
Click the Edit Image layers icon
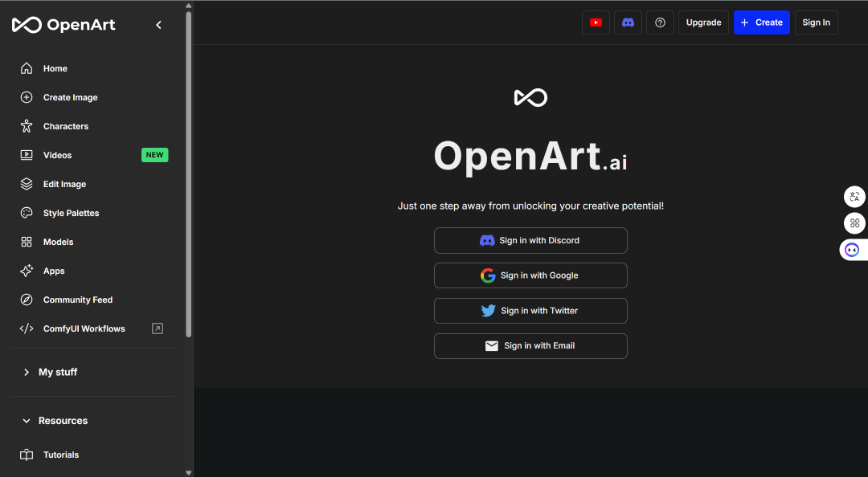(27, 184)
